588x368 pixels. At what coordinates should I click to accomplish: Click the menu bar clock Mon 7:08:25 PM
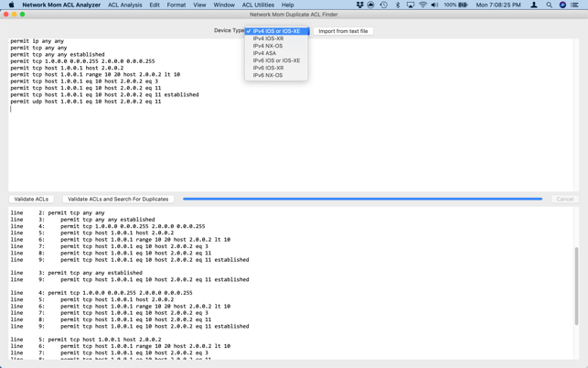[498, 5]
